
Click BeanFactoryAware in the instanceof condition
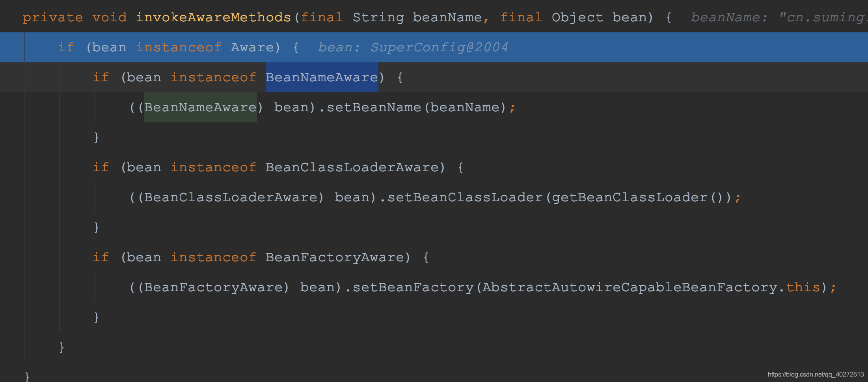tap(335, 257)
